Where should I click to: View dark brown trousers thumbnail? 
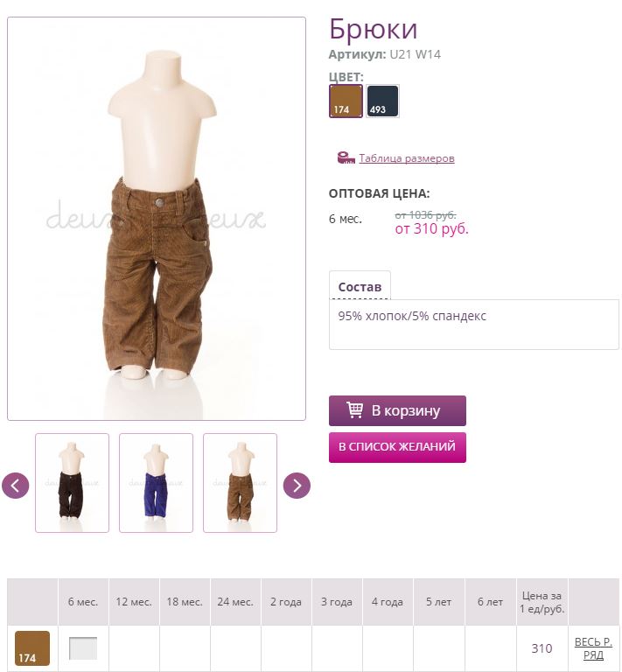coord(72,483)
